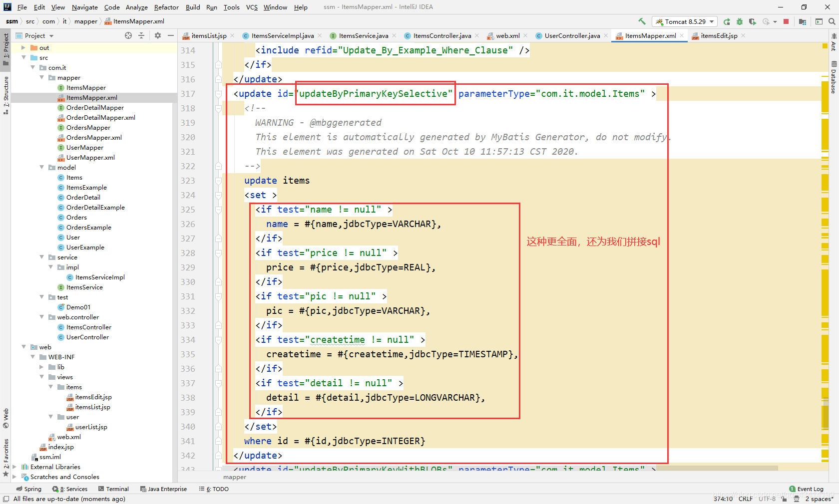Open Tomcat 8.5.29 run configuration dropdown

[685, 21]
